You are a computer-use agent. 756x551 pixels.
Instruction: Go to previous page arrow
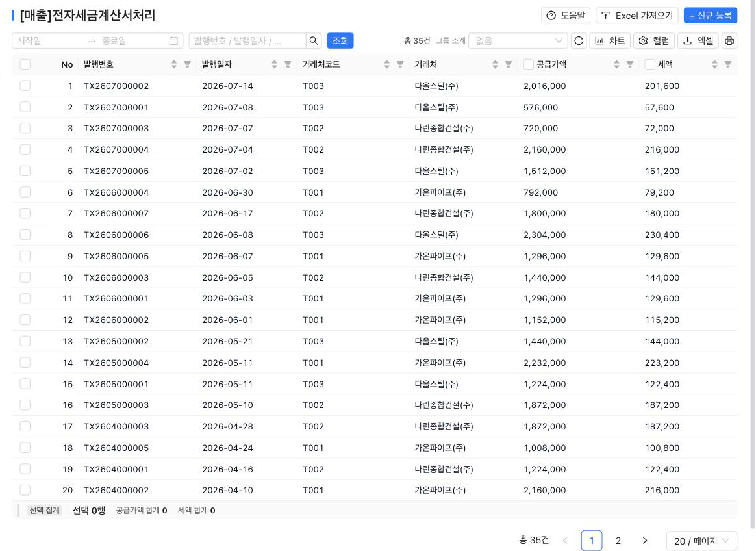[565, 541]
